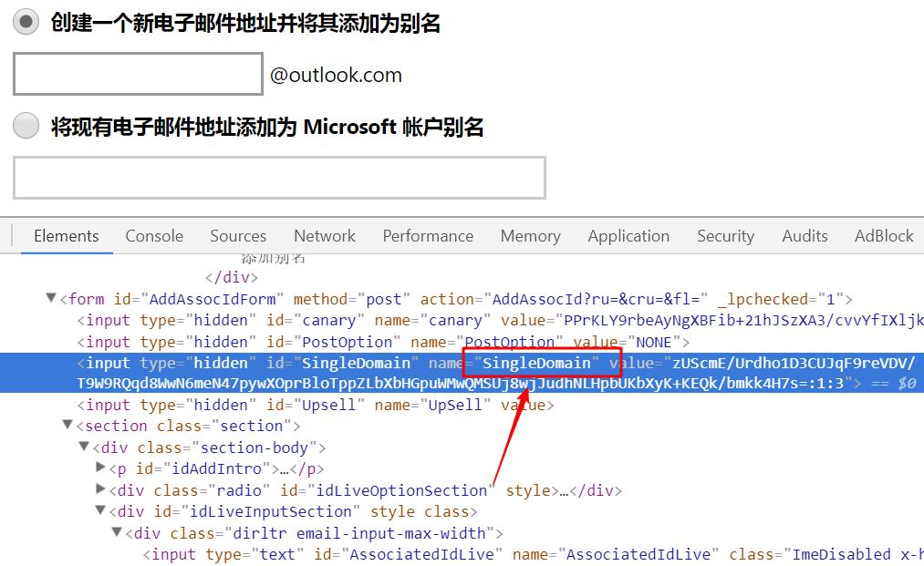The width and height of the screenshot is (924, 566).
Task: Select the create new email alias radio button
Action: (x=26, y=23)
